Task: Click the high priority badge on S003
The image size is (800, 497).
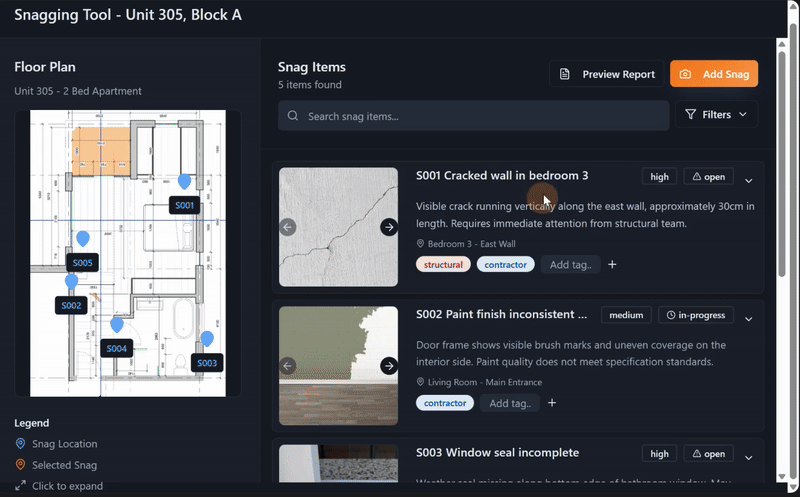Action: coord(659,454)
